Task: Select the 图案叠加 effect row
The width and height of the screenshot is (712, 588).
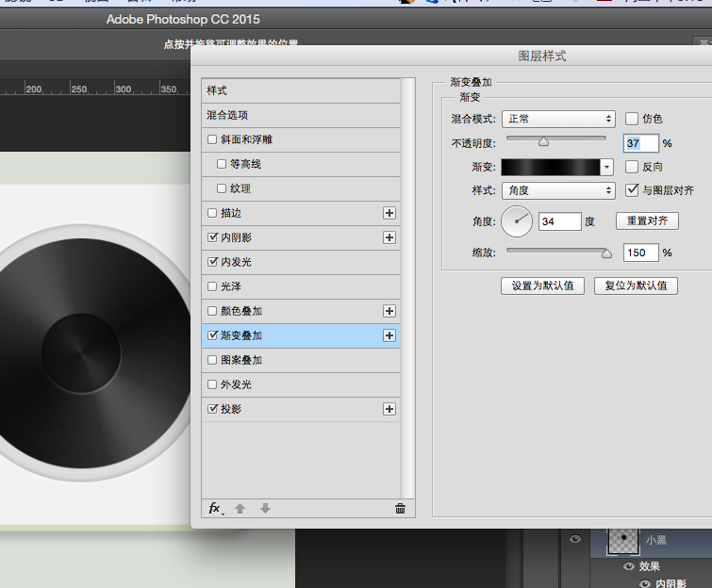Action: coord(301,360)
